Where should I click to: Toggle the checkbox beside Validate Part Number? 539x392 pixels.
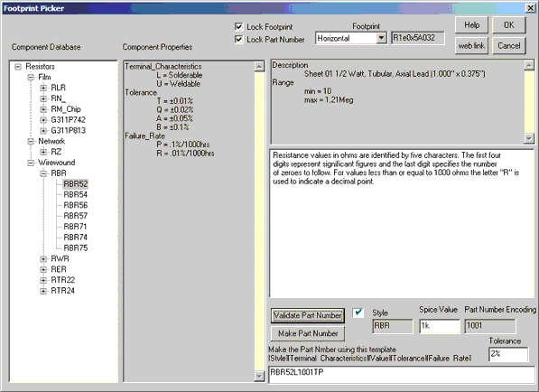(358, 313)
